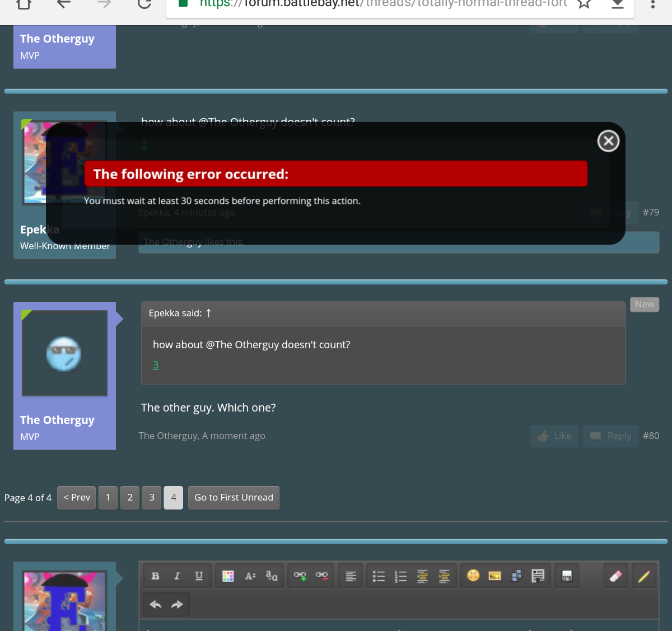Save draft using the floppy disk icon
Viewport: 672px width, 631px height.
tap(567, 576)
